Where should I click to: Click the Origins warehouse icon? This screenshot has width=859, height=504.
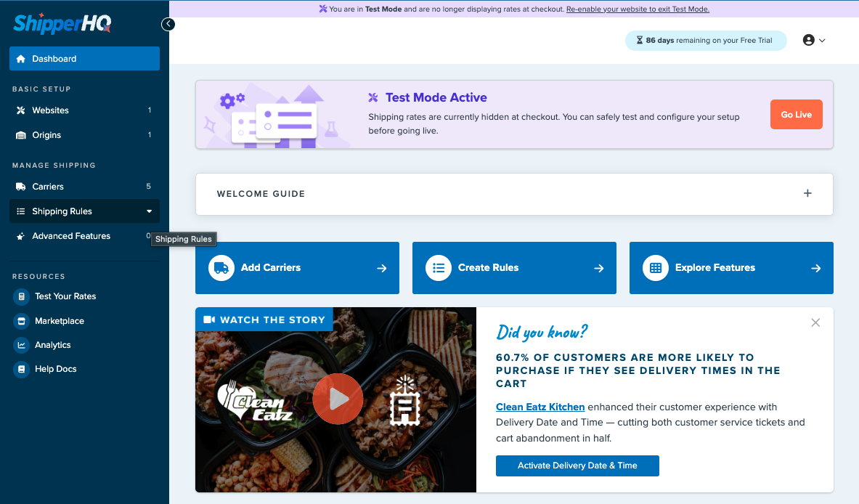tap(21, 135)
